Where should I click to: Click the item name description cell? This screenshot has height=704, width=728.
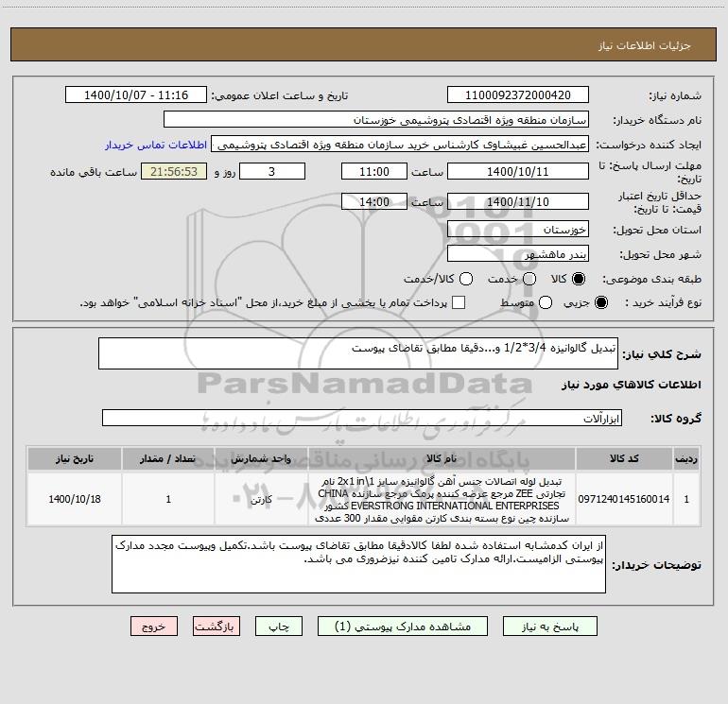pos(442,499)
